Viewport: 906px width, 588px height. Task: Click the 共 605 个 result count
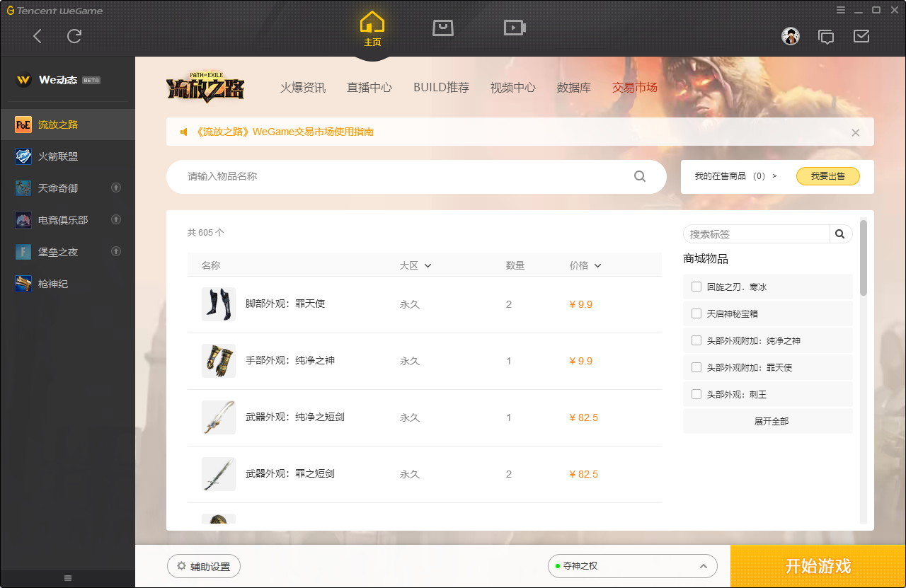pyautogui.click(x=206, y=233)
